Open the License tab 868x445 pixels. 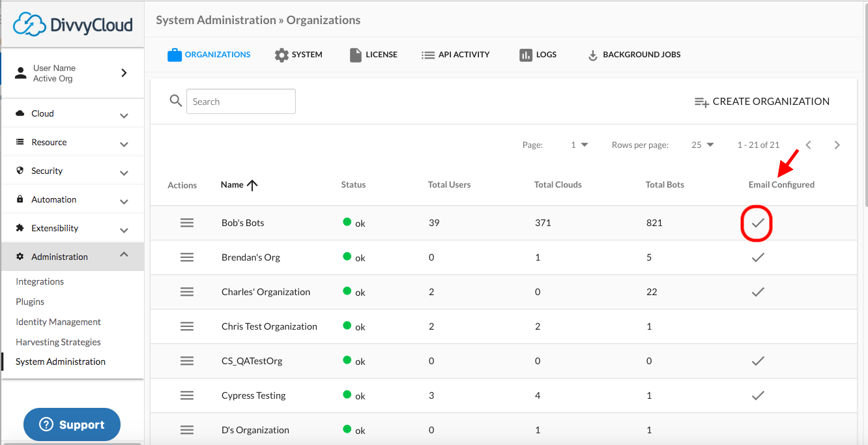click(373, 55)
